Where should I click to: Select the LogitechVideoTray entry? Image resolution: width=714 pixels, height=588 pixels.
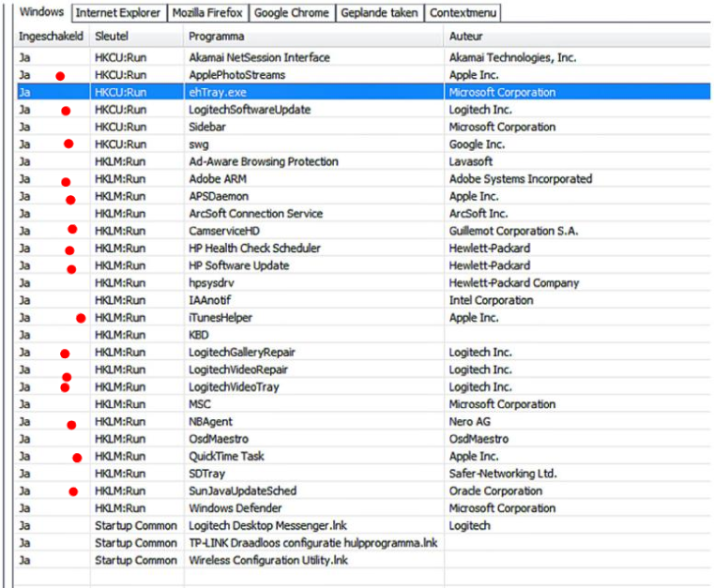pyautogui.click(x=364, y=386)
